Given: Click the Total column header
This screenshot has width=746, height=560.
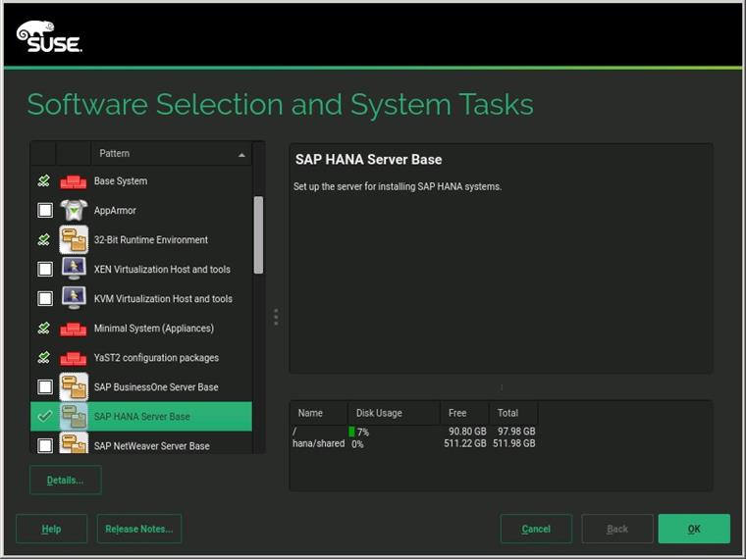Looking at the screenshot, I should 513,413.
